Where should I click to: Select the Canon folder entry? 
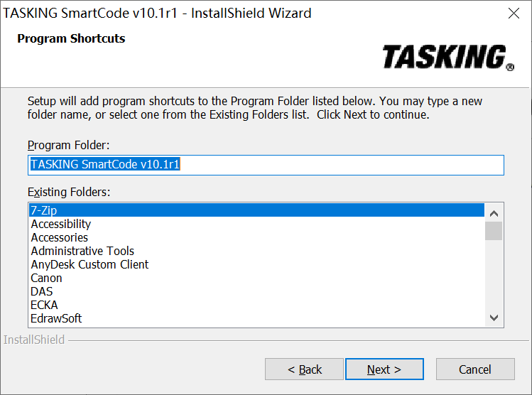coord(46,278)
